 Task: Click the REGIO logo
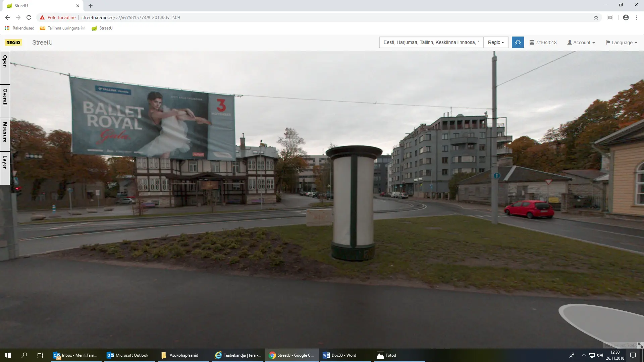click(x=13, y=43)
